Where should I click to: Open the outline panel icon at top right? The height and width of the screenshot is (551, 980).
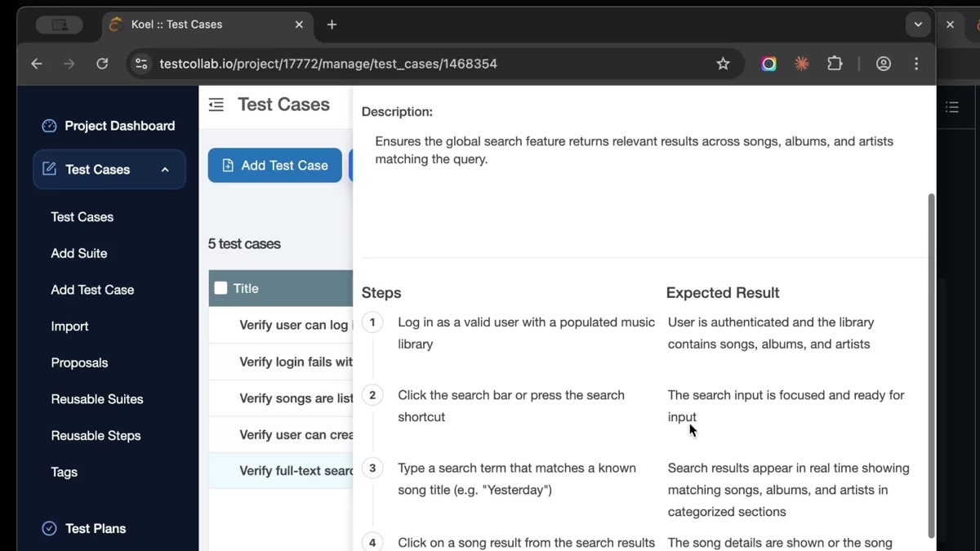pyautogui.click(x=952, y=107)
